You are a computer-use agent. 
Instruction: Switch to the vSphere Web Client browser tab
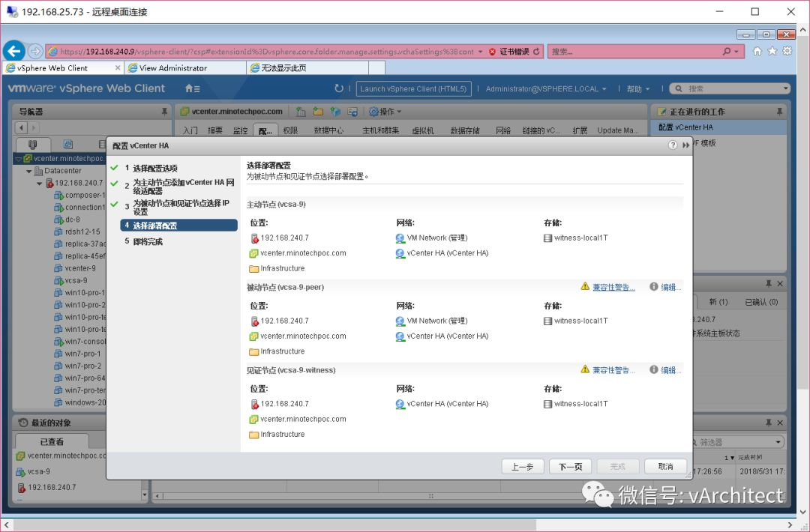(x=62, y=67)
